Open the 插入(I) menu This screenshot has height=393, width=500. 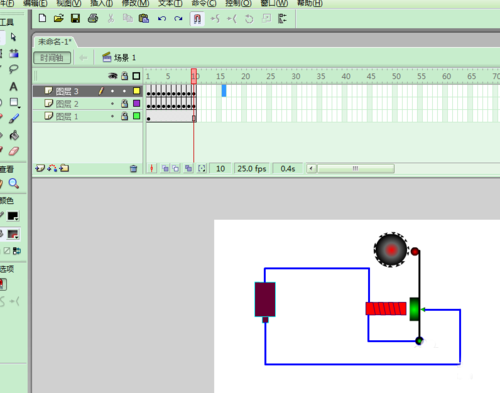point(102,3)
